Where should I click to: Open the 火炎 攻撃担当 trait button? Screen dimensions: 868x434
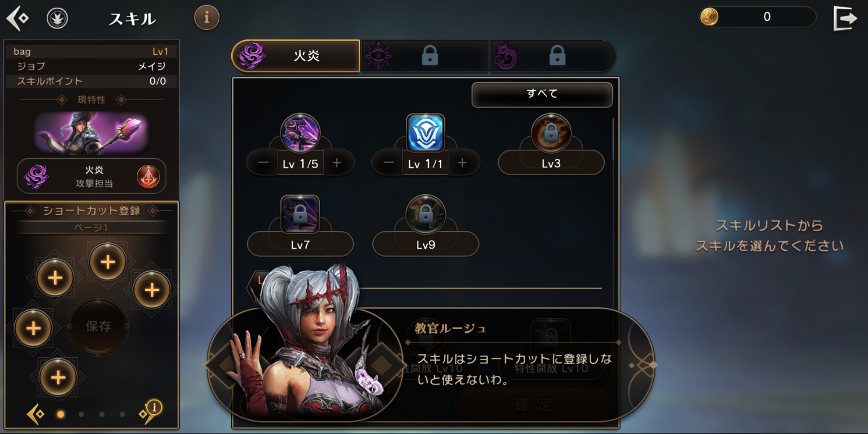click(x=91, y=176)
